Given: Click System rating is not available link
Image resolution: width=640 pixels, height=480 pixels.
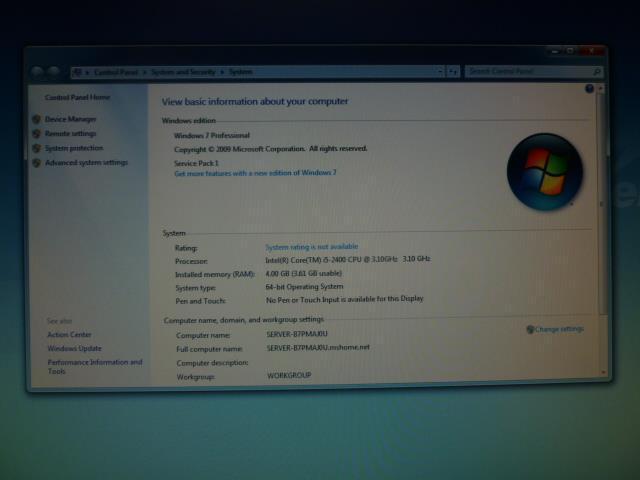Looking at the screenshot, I should pos(312,247).
